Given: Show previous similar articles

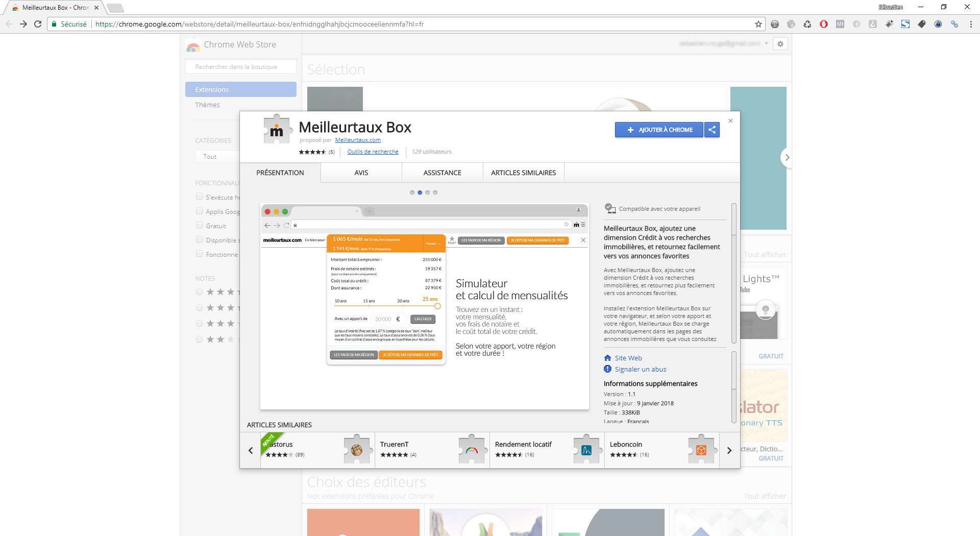Looking at the screenshot, I should (251, 450).
